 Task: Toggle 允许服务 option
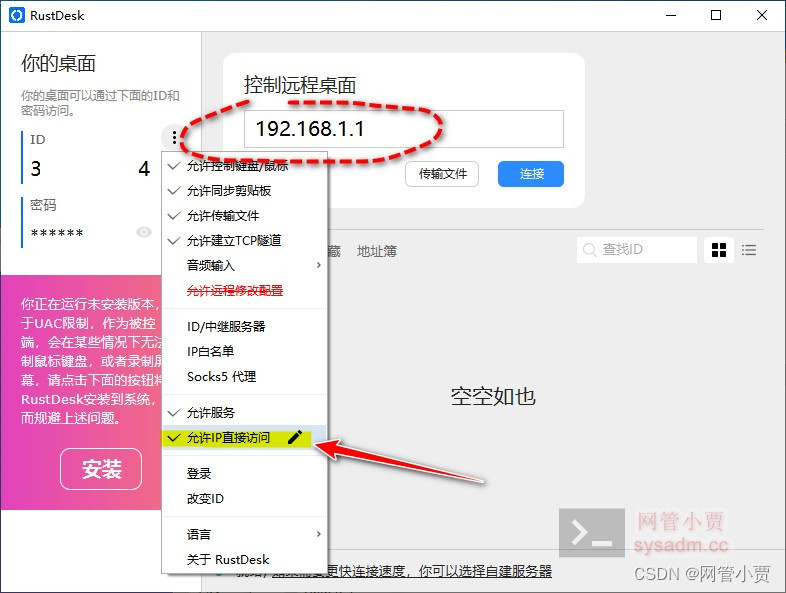pyautogui.click(x=245, y=413)
